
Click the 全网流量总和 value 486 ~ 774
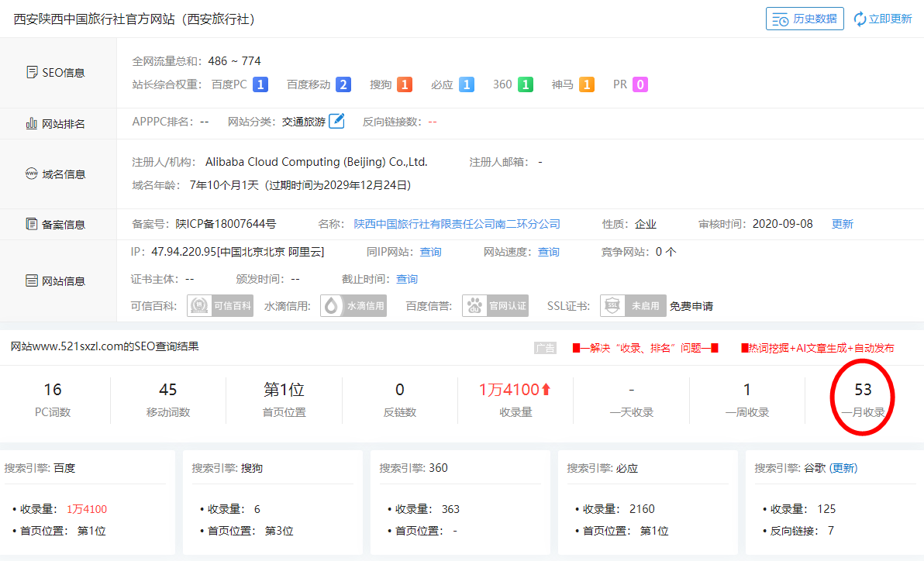coord(235,61)
